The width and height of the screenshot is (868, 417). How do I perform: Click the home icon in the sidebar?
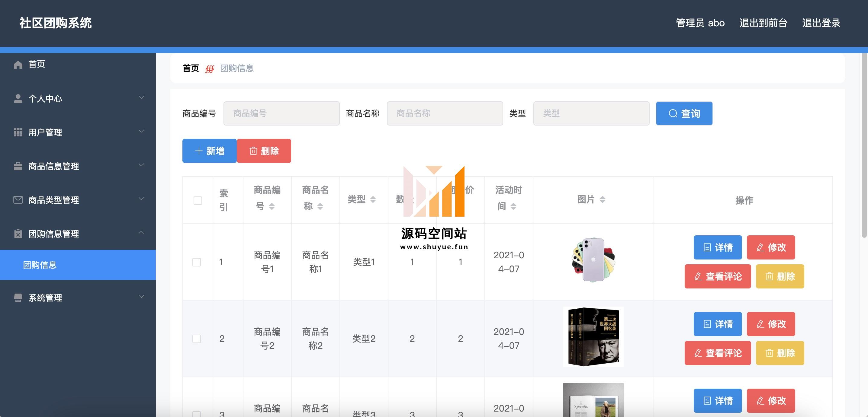coord(18,64)
